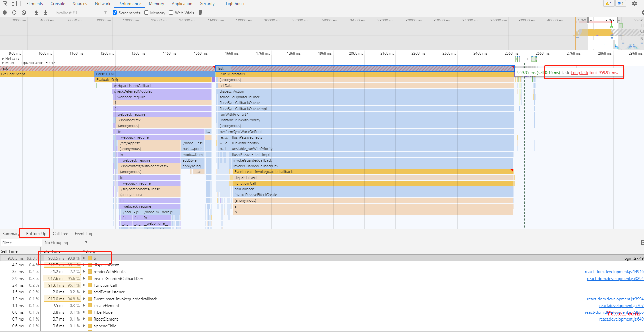
Task: Click the trash collect garbage icon
Action: (x=200, y=13)
